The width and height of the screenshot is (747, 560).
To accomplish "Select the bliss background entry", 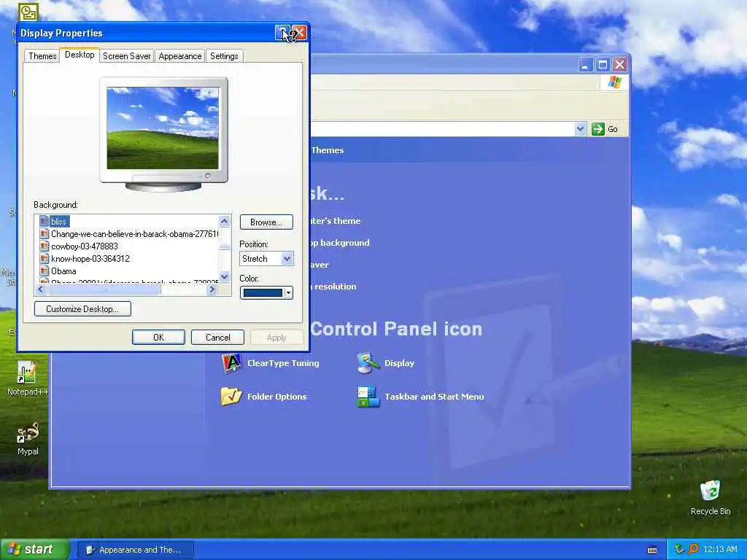I will 60,221.
